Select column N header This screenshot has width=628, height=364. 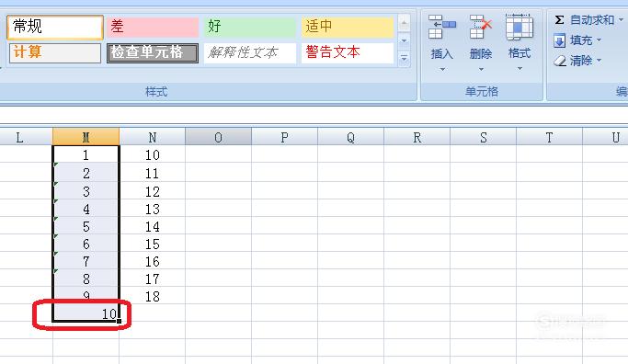tap(153, 137)
